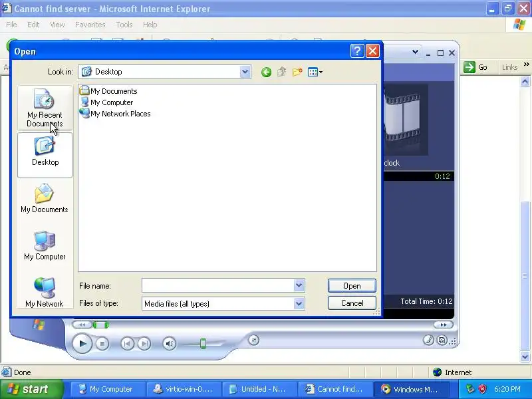
Task: Select My Documents in the places bar
Action: pyautogui.click(x=45, y=199)
